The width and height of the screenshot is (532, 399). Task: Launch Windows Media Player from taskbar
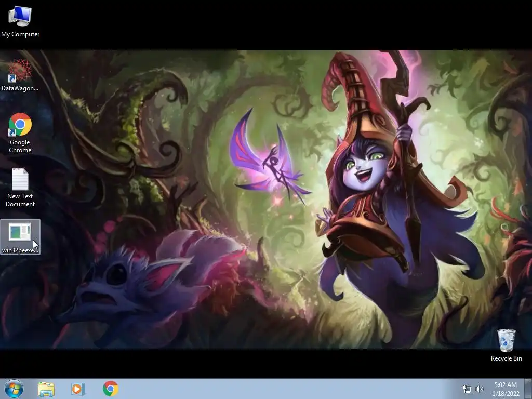[77, 389]
